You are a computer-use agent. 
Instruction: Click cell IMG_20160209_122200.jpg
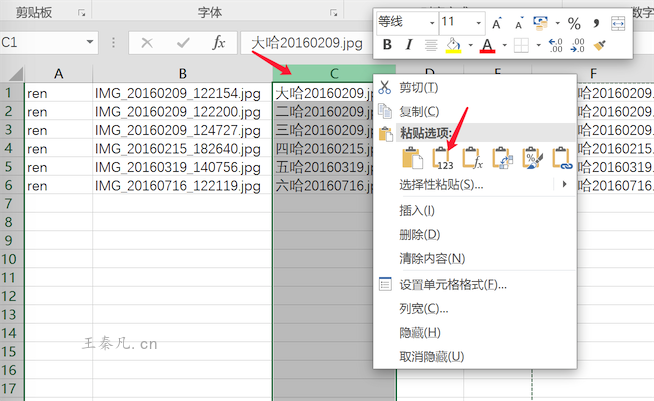(182, 111)
